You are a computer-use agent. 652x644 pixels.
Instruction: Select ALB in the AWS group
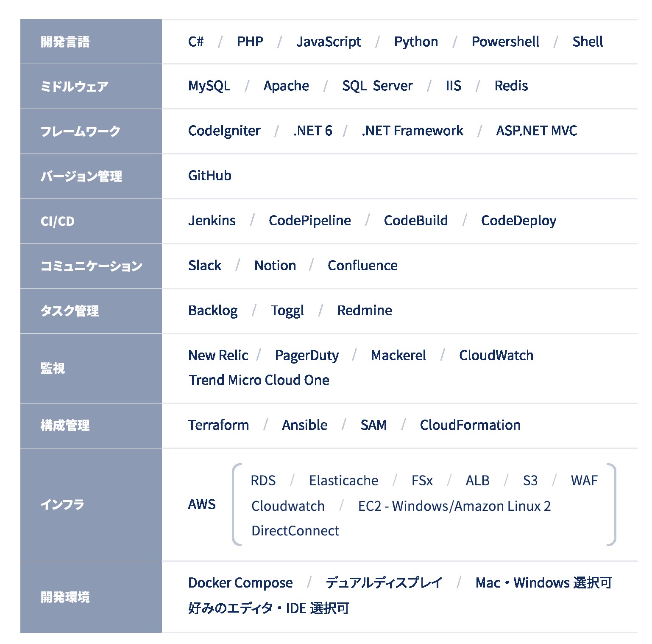(478, 481)
